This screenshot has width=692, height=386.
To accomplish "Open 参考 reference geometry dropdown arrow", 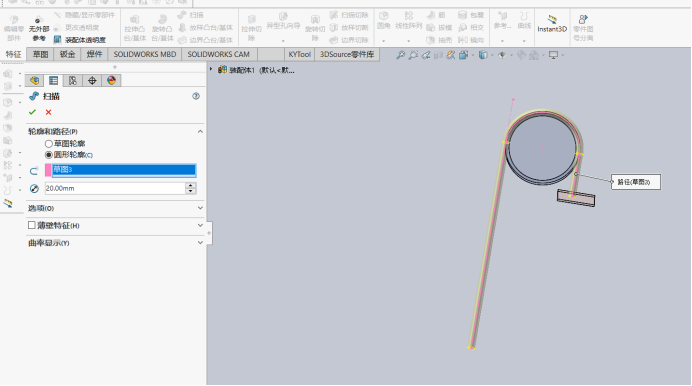I will (x=502, y=41).
